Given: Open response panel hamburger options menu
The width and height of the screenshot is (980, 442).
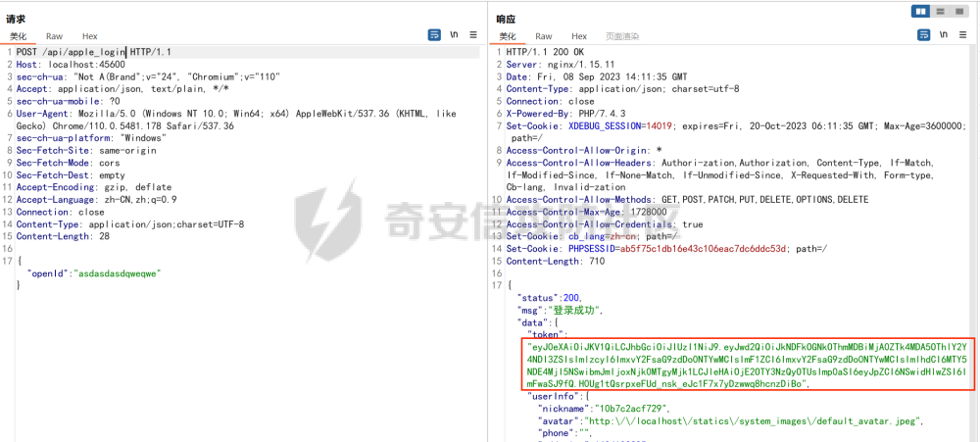Looking at the screenshot, I should pyautogui.click(x=963, y=34).
